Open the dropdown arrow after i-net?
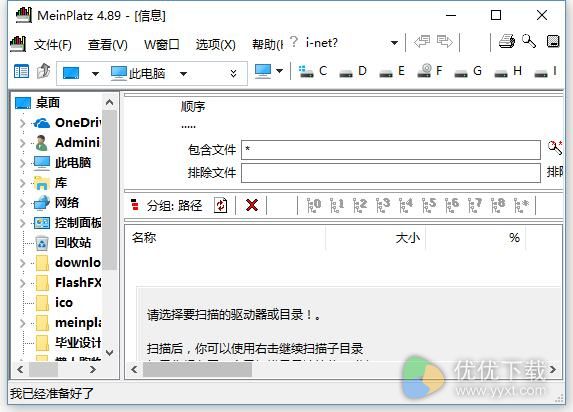The height and width of the screenshot is (412, 573). tap(394, 43)
